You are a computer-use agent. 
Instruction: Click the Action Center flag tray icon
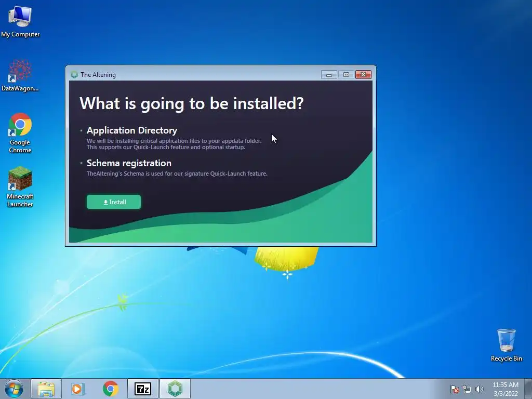point(455,389)
